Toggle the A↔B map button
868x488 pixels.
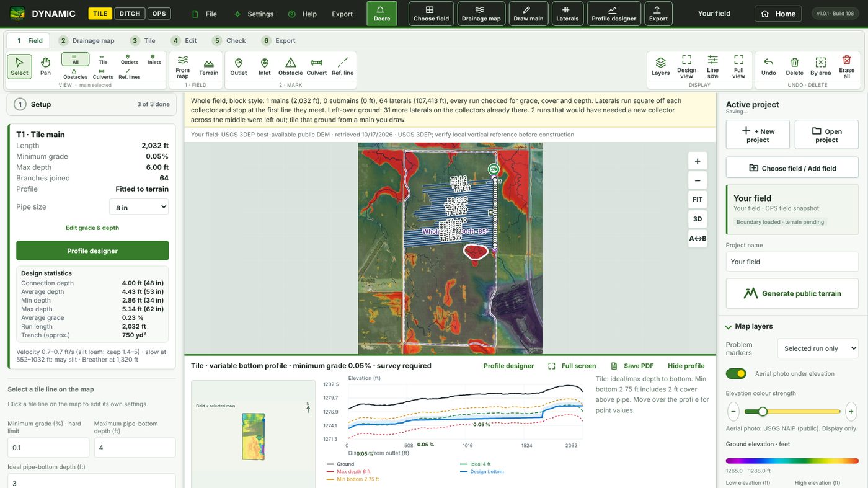click(697, 238)
